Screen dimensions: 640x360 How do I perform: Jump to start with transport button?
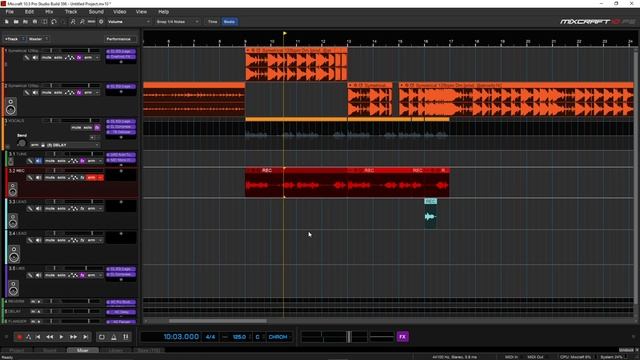38,337
